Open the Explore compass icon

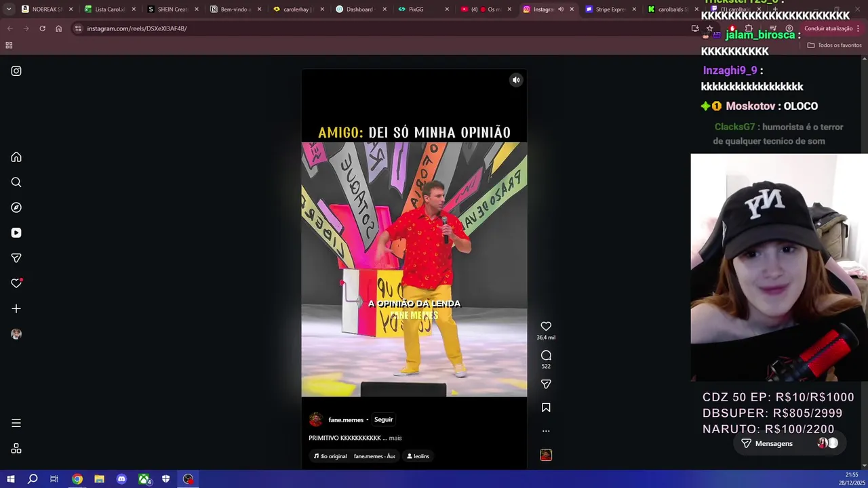tap(16, 207)
